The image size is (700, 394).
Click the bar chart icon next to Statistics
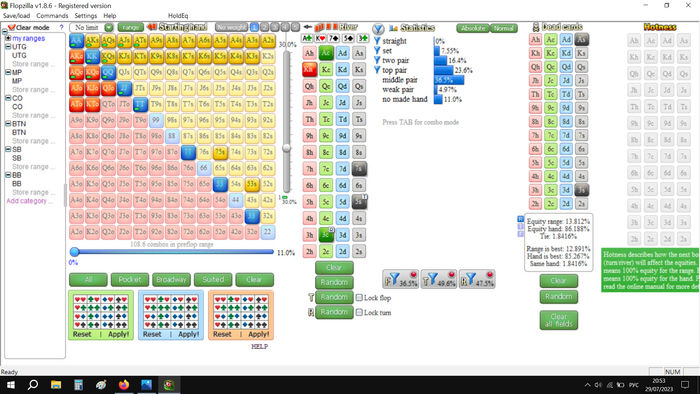393,28
